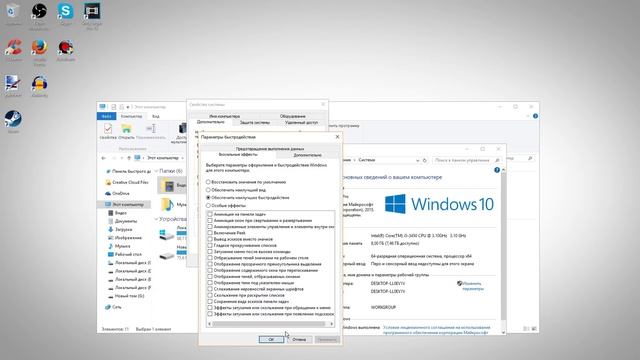
Task: Confirm the performance dialog with OK
Action: (x=271, y=340)
